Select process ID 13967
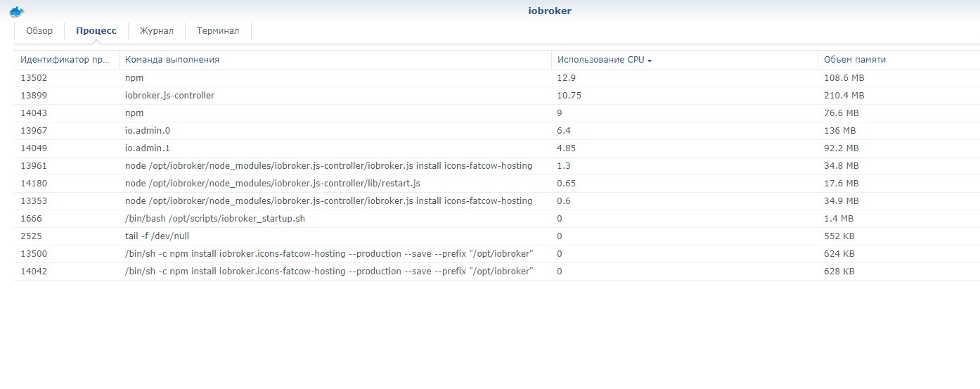This screenshot has height=389, width=980. [x=34, y=130]
